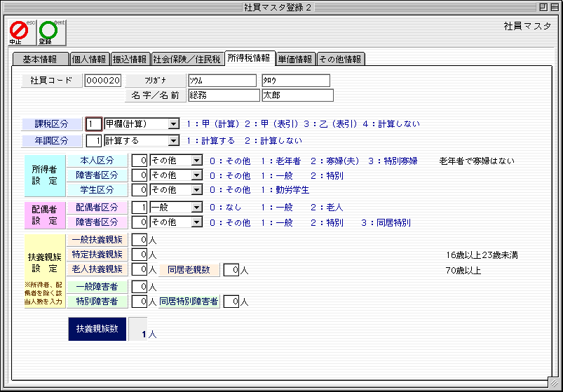563x392 pixels.
Task: Click the 配偶者区分 label
Action: (x=97, y=207)
